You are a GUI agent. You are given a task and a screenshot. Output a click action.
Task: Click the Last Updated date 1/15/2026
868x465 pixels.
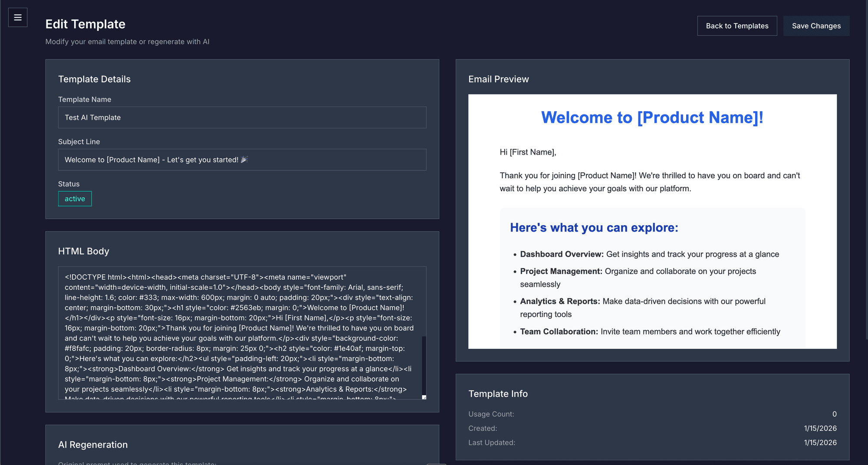(x=820, y=442)
